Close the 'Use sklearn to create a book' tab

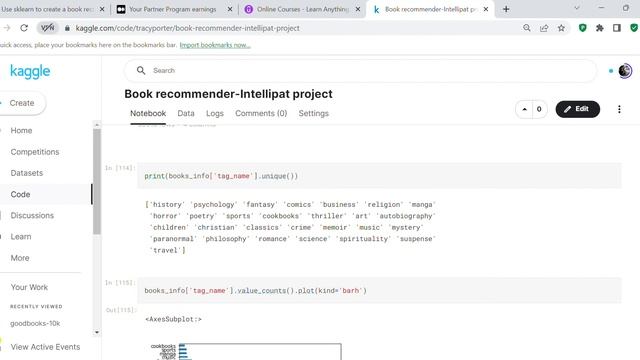tap(102, 9)
